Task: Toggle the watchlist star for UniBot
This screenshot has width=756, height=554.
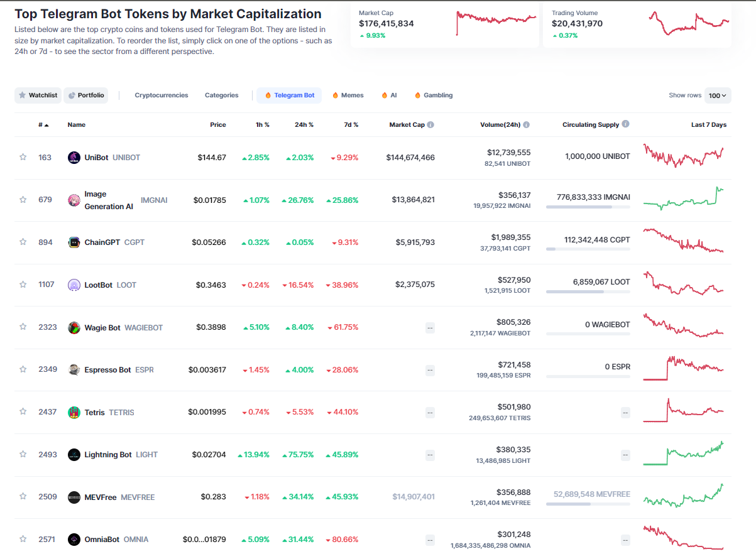Action: pyautogui.click(x=23, y=157)
